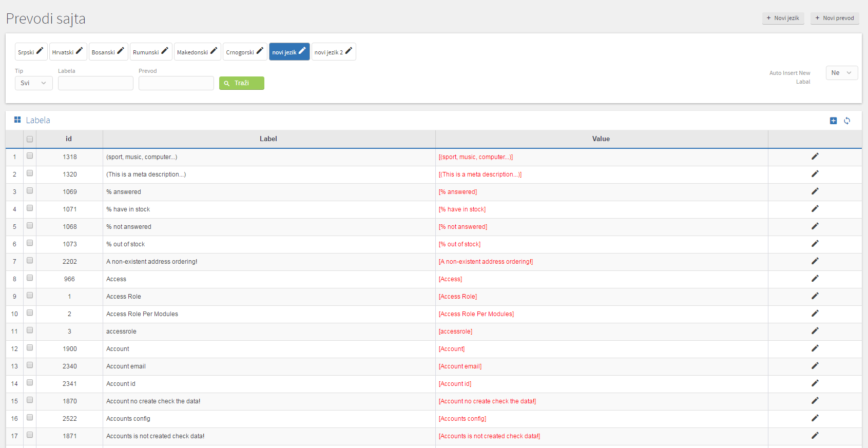Image resolution: width=868 pixels, height=448 pixels.
Task: Switch to the Srpski language tab
Action: pos(31,52)
